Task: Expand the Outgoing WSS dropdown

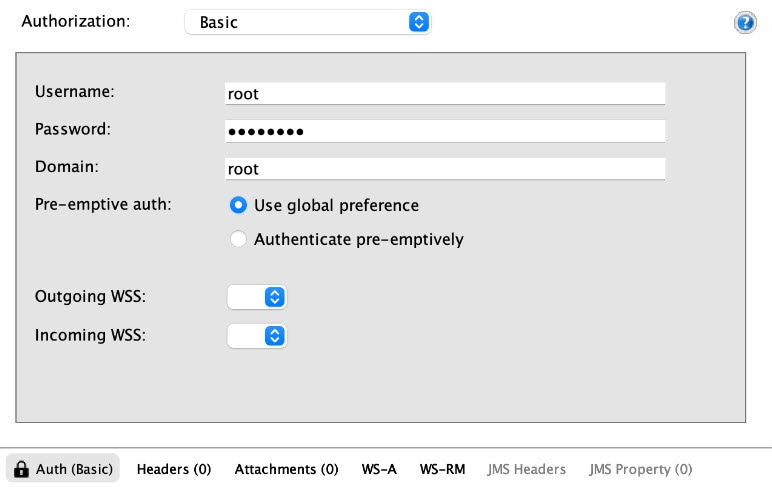Action: [257, 297]
